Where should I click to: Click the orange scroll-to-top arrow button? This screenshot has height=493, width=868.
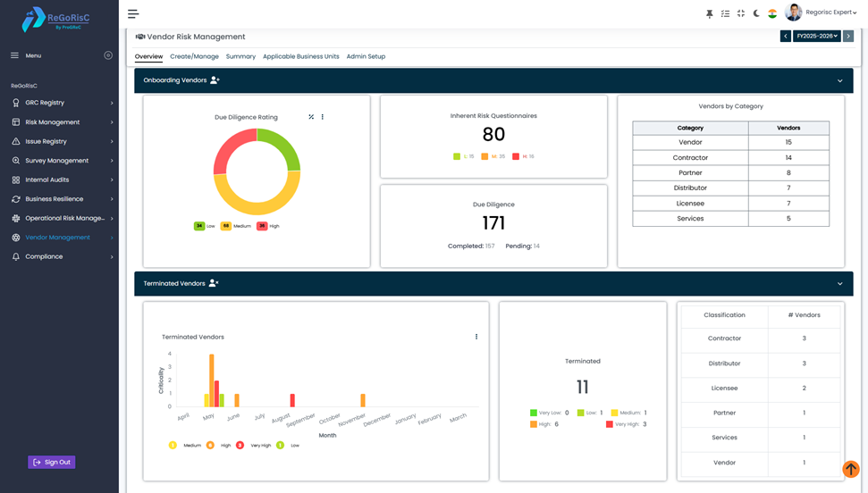[x=850, y=469]
